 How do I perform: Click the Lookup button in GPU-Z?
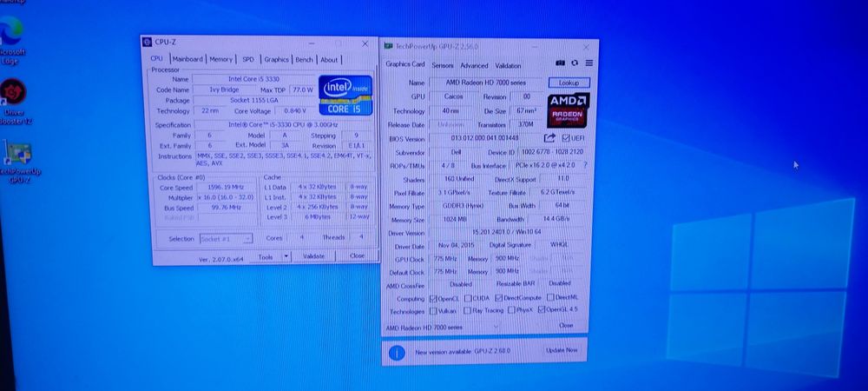[569, 83]
